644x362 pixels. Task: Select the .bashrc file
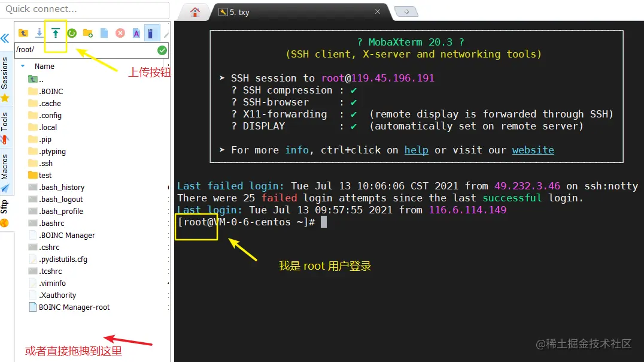point(47,223)
